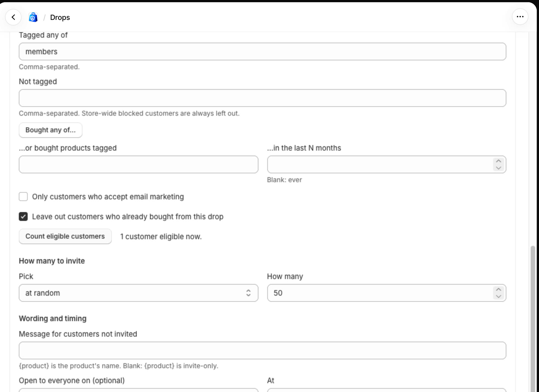Click the How many field showing 50
The image size is (539, 392).
pyautogui.click(x=387, y=293)
